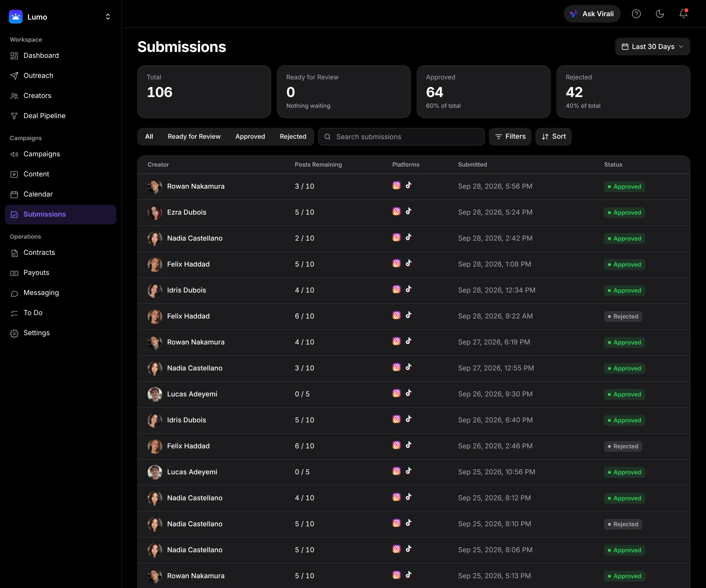The height and width of the screenshot is (588, 706).
Task: Open the Creators page
Action: tap(61, 96)
